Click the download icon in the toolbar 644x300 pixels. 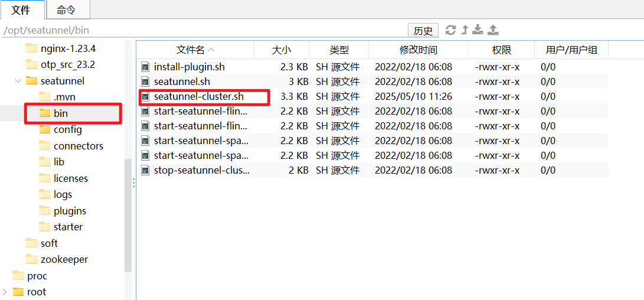478,30
